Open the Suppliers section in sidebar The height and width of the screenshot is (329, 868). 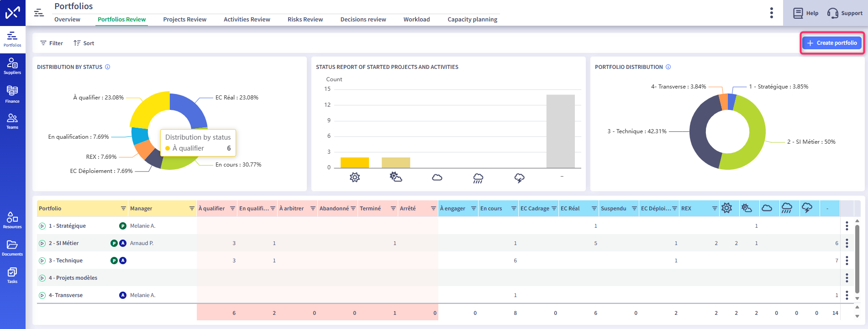point(12,66)
